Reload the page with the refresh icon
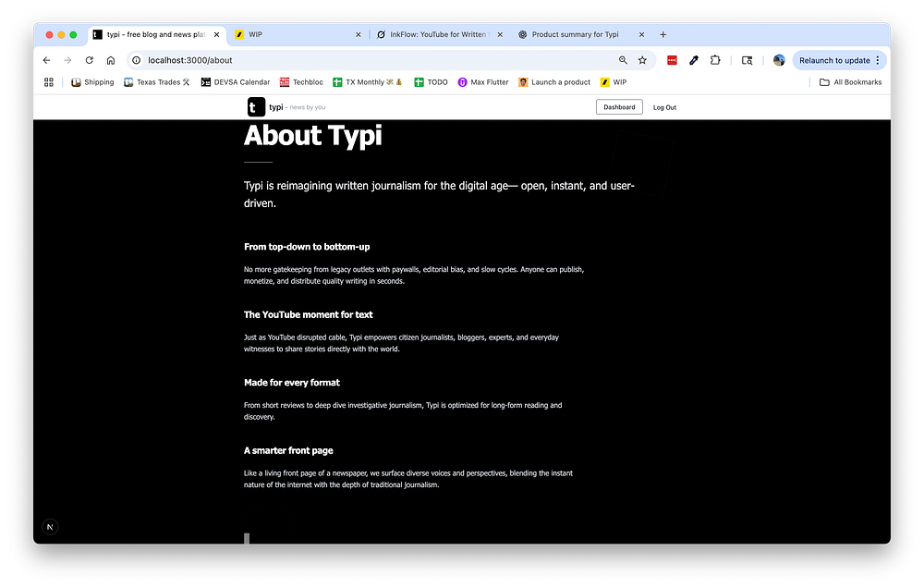This screenshot has height=588, width=924. (x=89, y=60)
